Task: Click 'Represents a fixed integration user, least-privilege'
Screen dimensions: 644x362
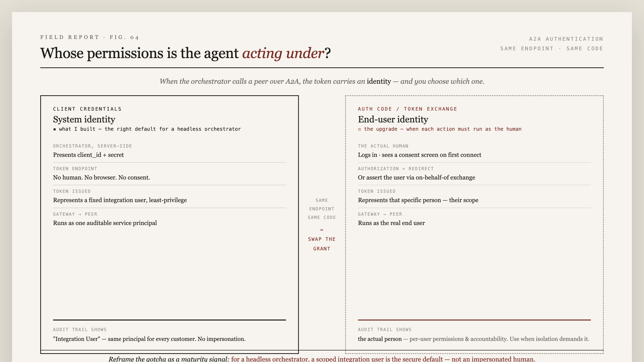Action: tap(120, 200)
